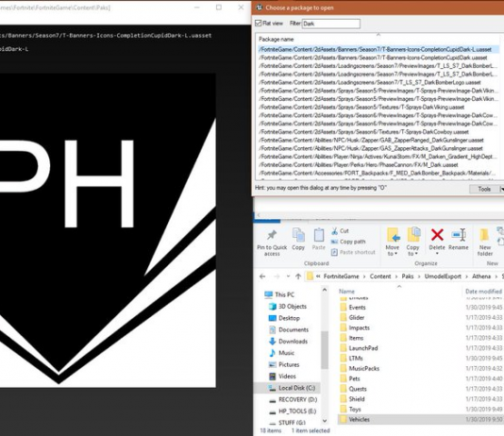Sort by the Name column header
This screenshot has width=504, height=436.
(x=346, y=292)
